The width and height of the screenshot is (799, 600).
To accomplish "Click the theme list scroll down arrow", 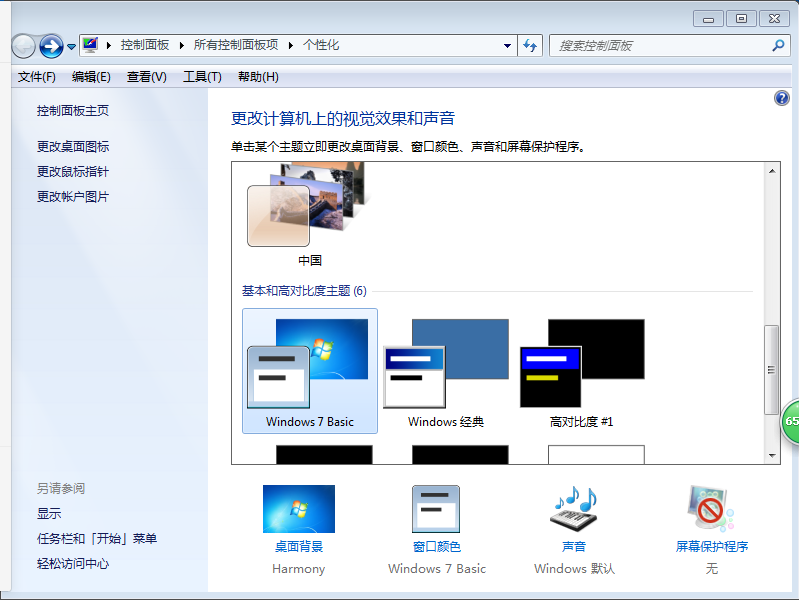I will (772, 455).
